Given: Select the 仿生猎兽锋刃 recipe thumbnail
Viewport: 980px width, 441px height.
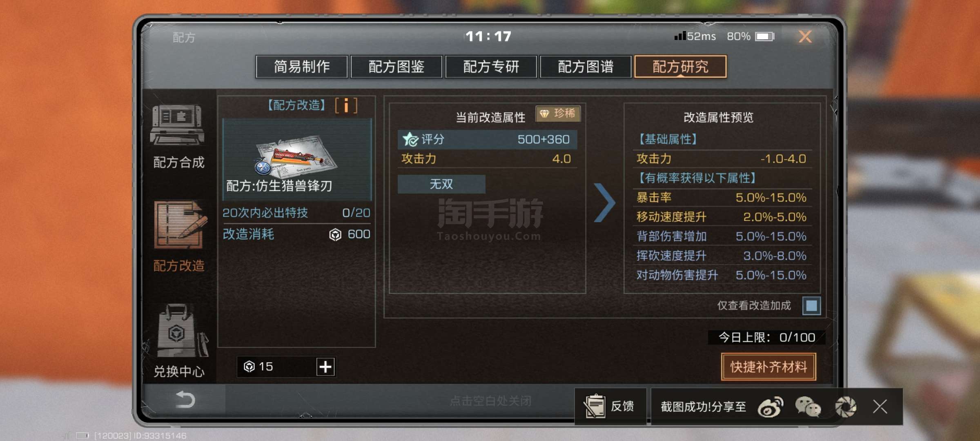Looking at the screenshot, I should 297,159.
